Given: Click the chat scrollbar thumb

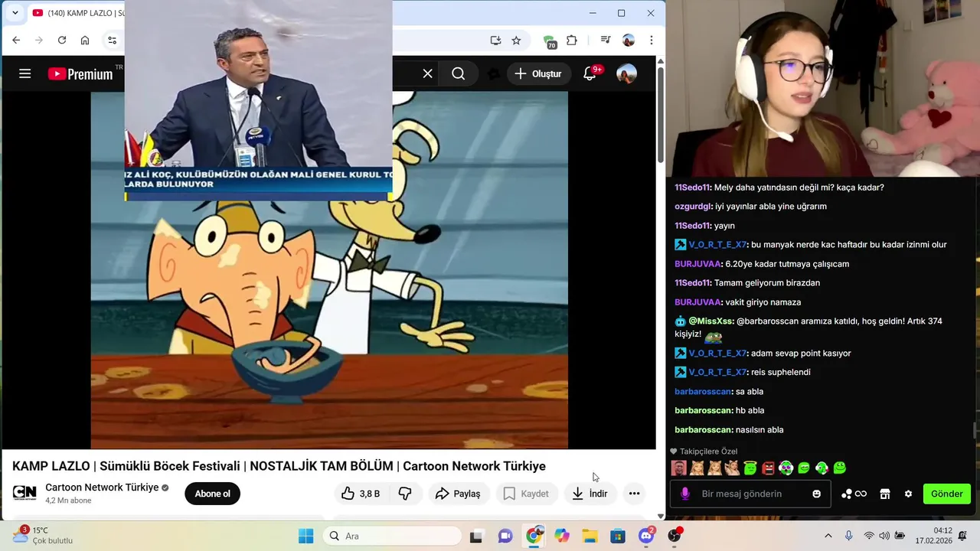Looking at the screenshot, I should pyautogui.click(x=975, y=430).
